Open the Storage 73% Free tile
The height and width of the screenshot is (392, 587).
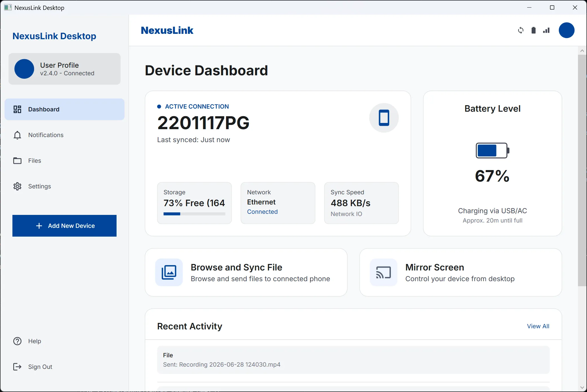point(194,203)
